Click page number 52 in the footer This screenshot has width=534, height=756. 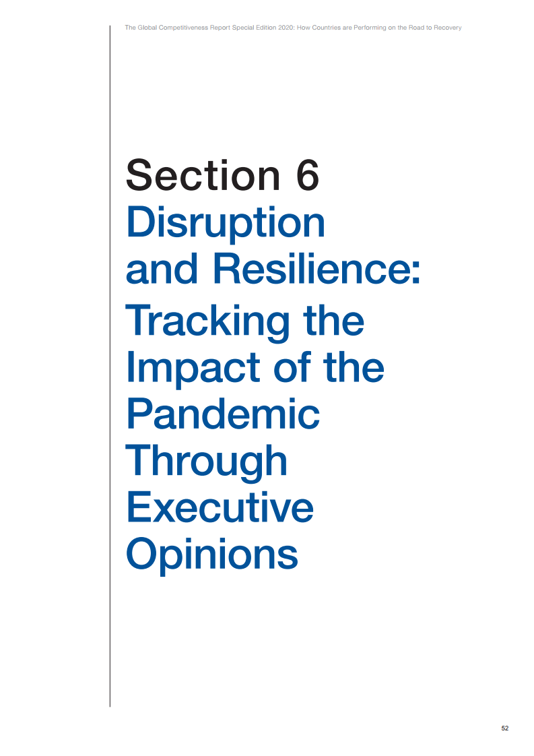click(x=504, y=728)
